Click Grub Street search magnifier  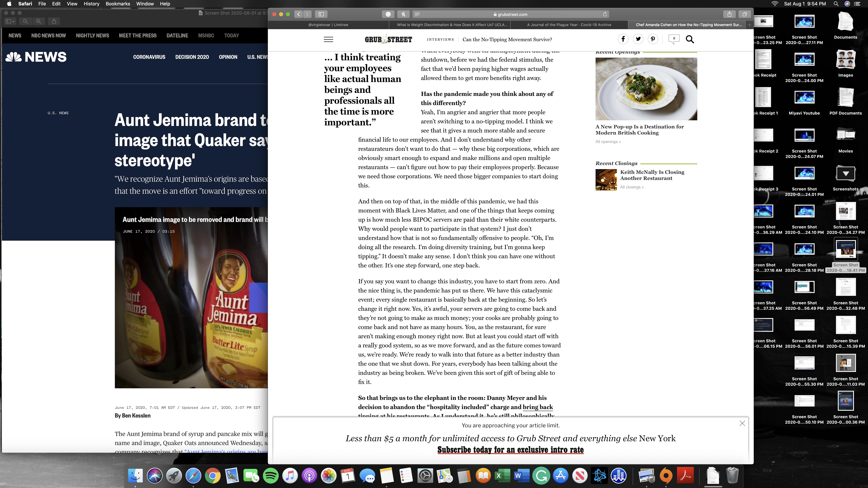tap(690, 39)
